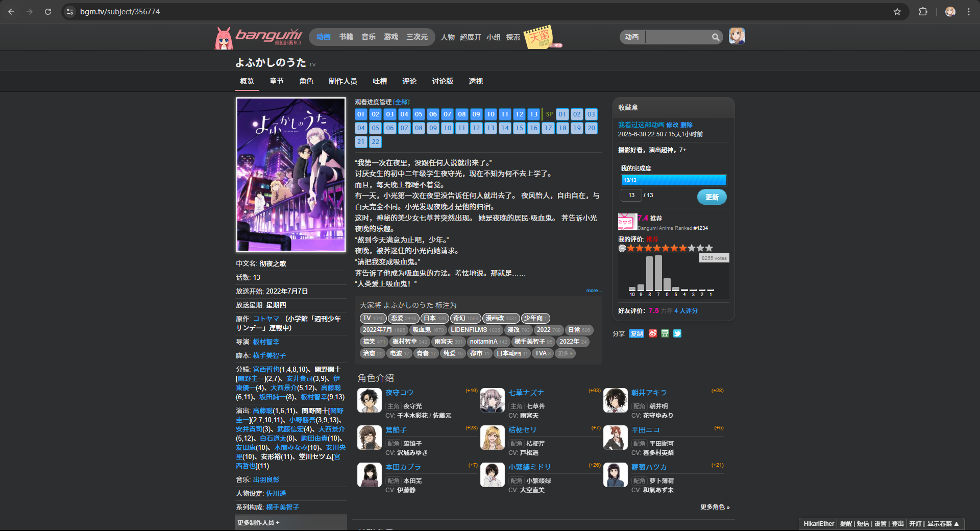Go back with the browser back arrow
The height and width of the screenshot is (531, 980).
11,11
